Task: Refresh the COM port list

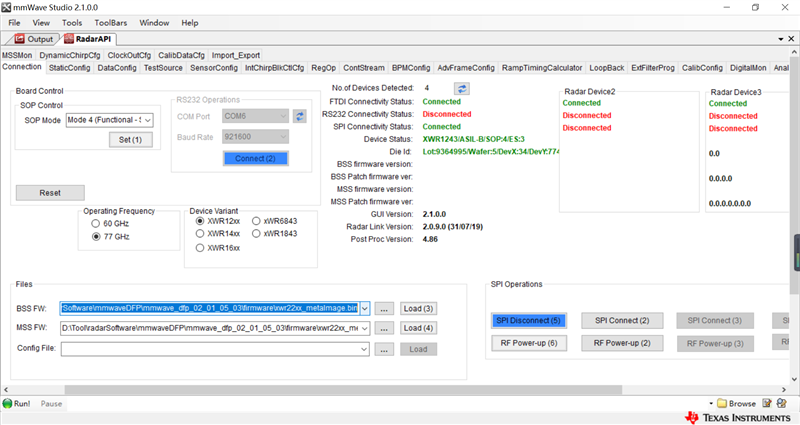Action: (299, 116)
